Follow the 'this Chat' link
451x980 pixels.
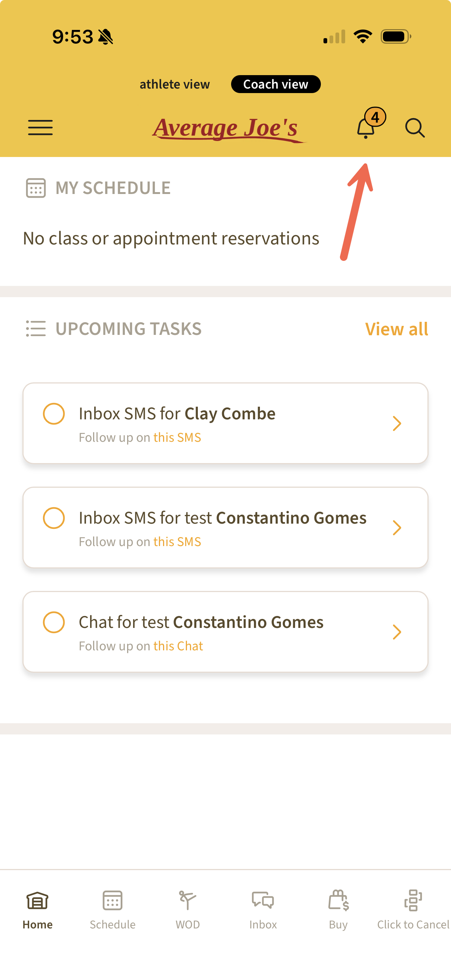point(178,646)
